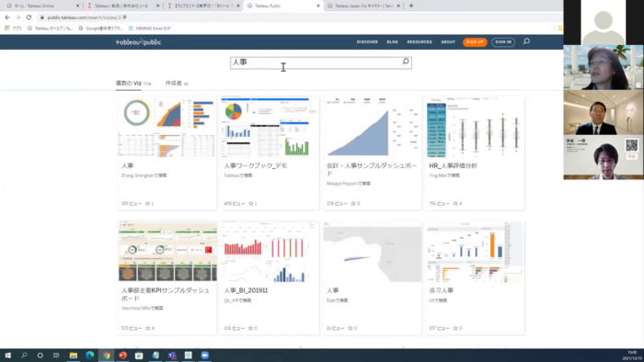Viewport: 644px width, 362px height.
Task: Switch to the Tableau Online browser tab
Action: [40, 6]
